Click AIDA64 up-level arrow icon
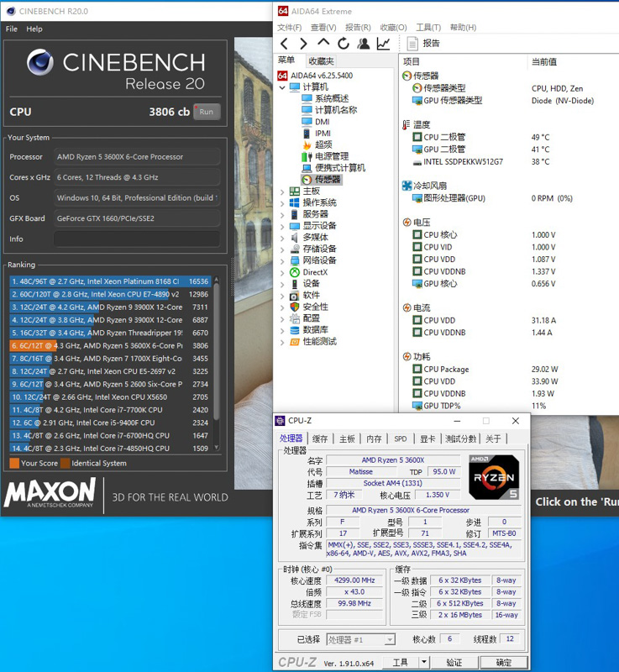619x672 pixels. [x=323, y=43]
